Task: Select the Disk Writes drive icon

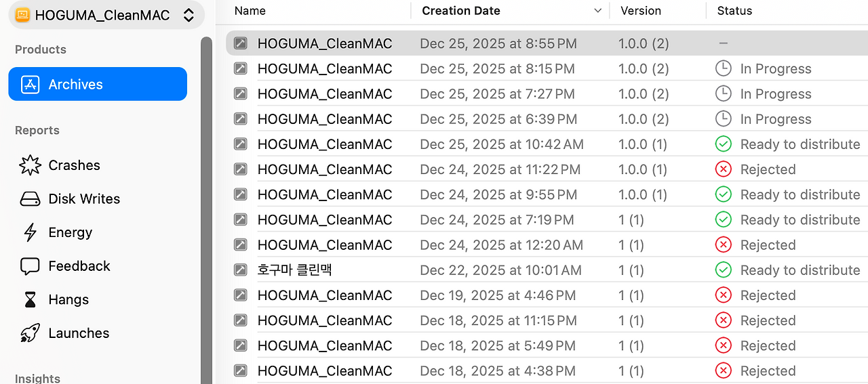Action: click(x=31, y=199)
